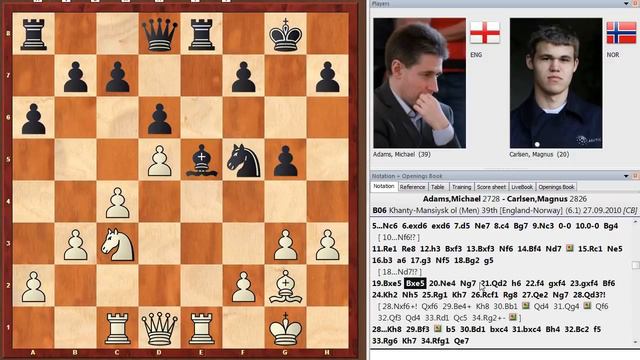Jump to move 19.Bxe5 in notation
640x360 pixels.
click(x=387, y=283)
